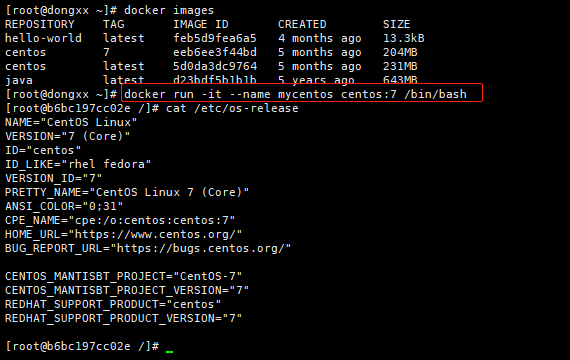
Task: Select image ID 5d0da3dc9764
Action: pyautogui.click(x=215, y=66)
